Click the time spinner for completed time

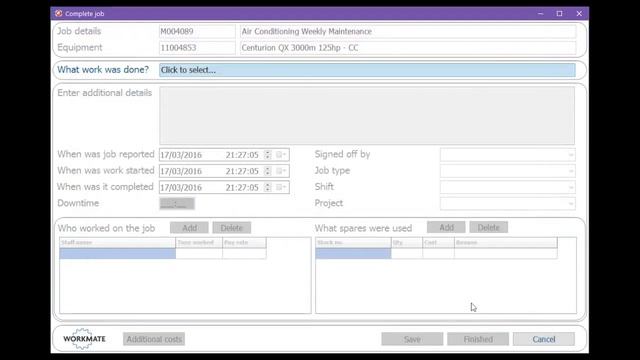coord(268,187)
